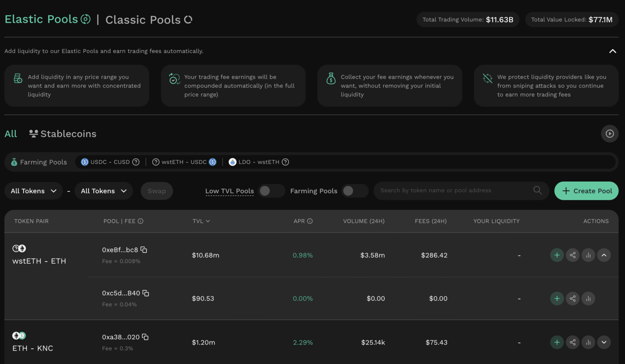
Task: Add liquidity to the ETH - KNC pool
Action: click(x=557, y=342)
